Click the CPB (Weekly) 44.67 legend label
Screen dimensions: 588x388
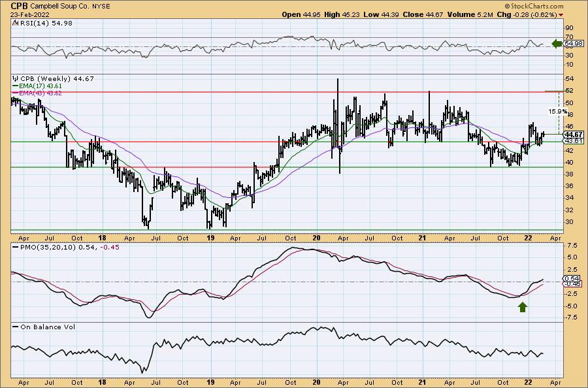tap(57, 79)
